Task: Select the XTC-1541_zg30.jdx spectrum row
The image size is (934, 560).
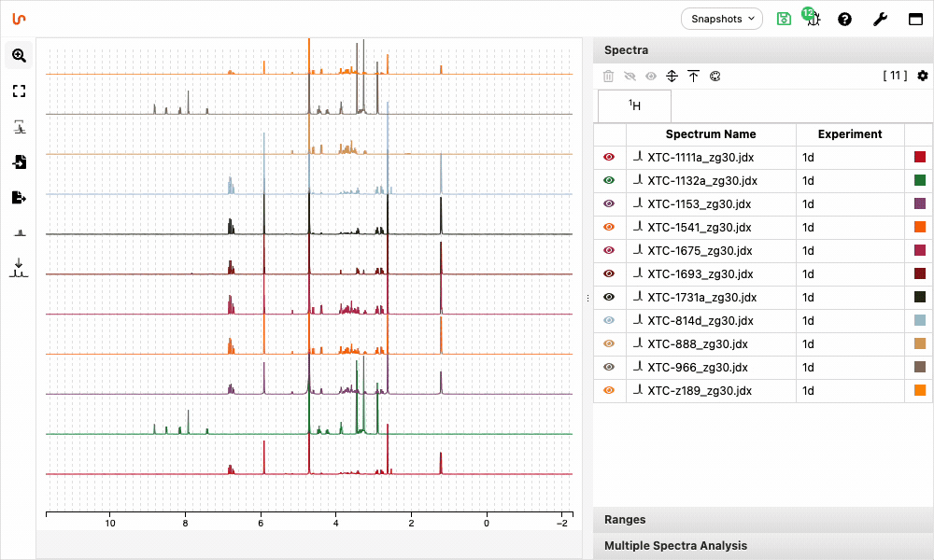Action: 710,227
